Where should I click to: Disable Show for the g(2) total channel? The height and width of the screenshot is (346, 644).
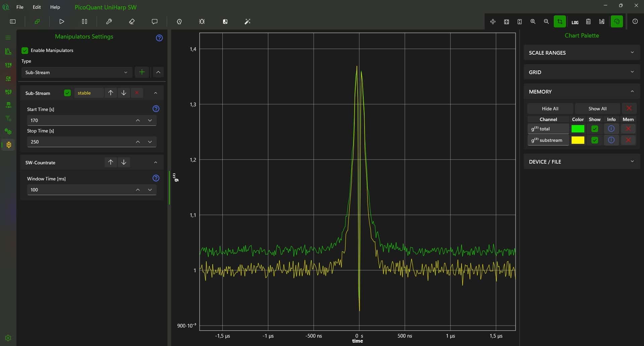[595, 129]
